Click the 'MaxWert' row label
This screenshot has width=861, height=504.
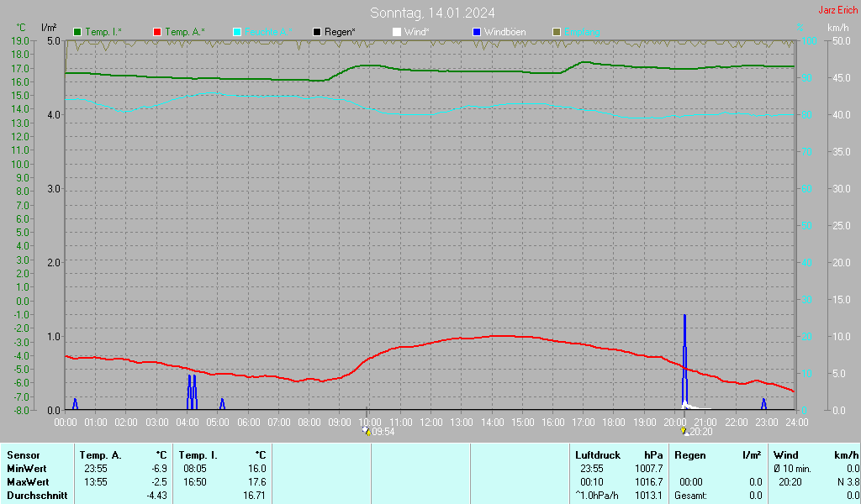(x=28, y=482)
